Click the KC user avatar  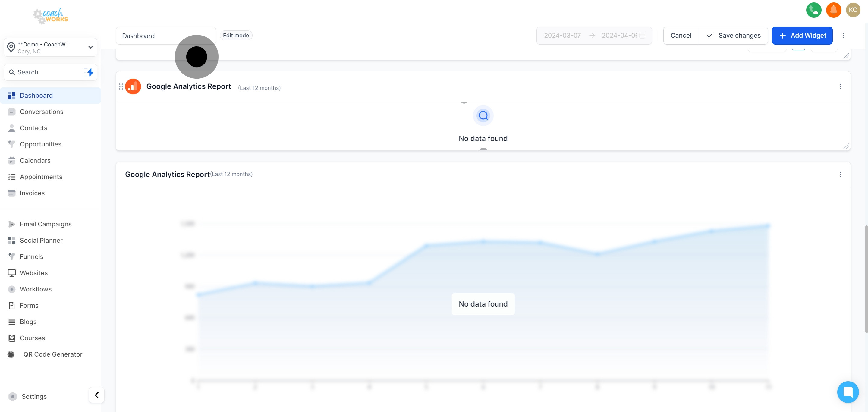pyautogui.click(x=853, y=10)
